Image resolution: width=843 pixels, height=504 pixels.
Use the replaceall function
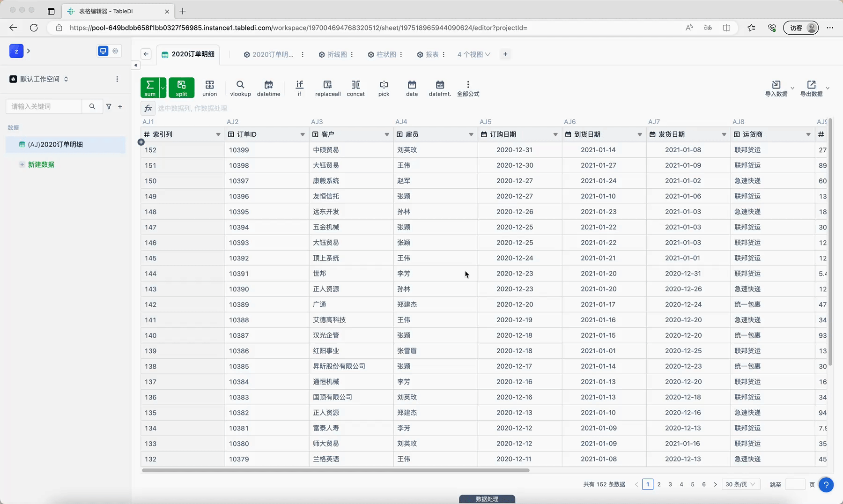click(328, 88)
